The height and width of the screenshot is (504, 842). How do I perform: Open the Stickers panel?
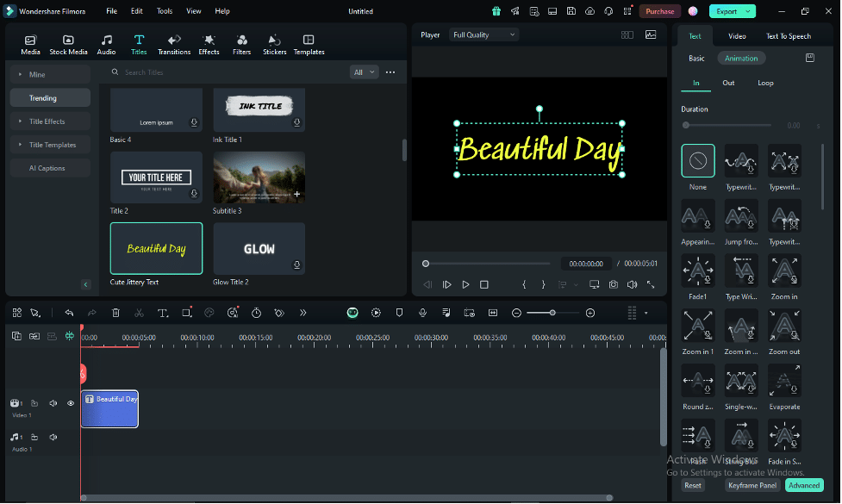point(274,43)
